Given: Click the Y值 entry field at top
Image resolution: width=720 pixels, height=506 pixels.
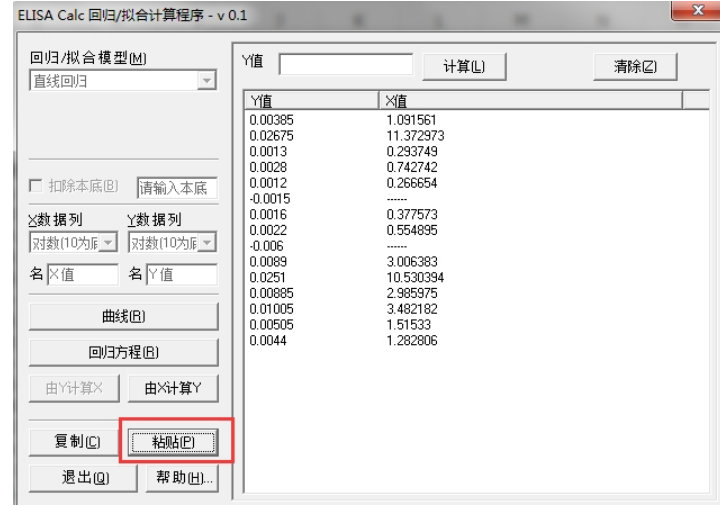Looking at the screenshot, I should coord(346,64).
